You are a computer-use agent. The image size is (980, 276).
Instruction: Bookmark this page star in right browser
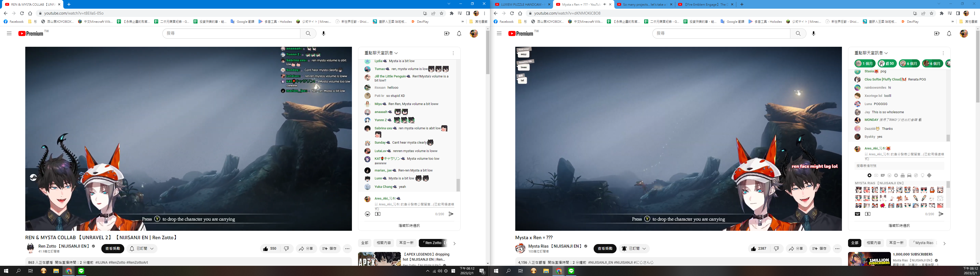[932, 13]
